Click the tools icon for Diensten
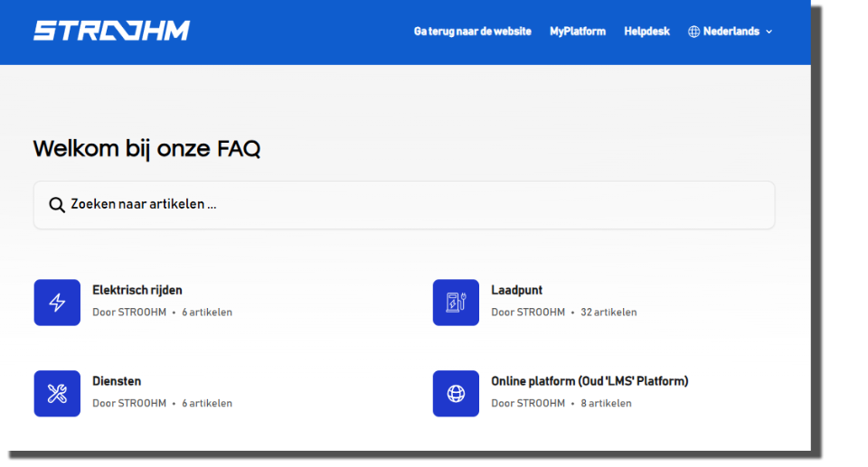This screenshot has width=868, height=467. tap(57, 394)
